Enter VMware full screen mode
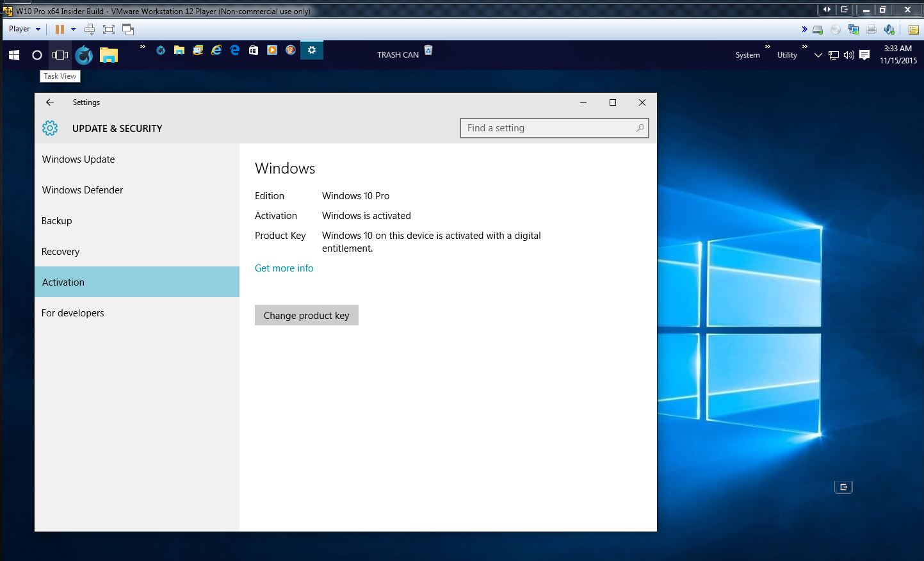This screenshot has width=924, height=561. pyautogui.click(x=109, y=29)
